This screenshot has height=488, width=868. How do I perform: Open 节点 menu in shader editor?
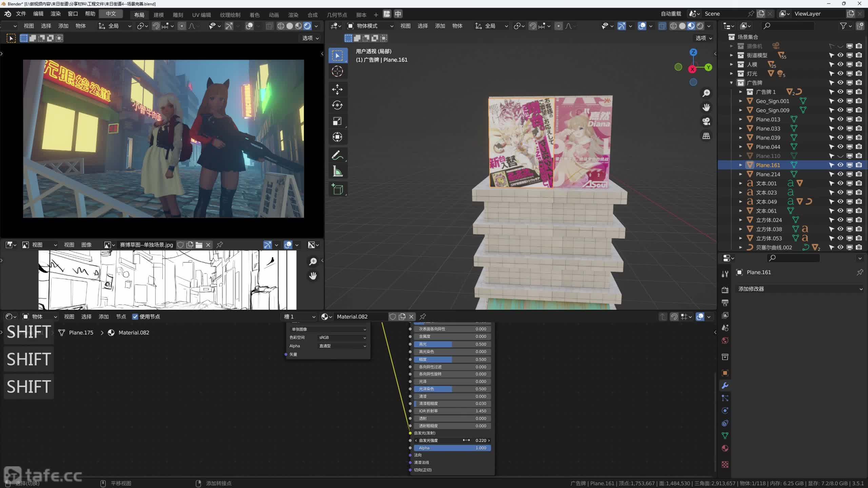[121, 317]
